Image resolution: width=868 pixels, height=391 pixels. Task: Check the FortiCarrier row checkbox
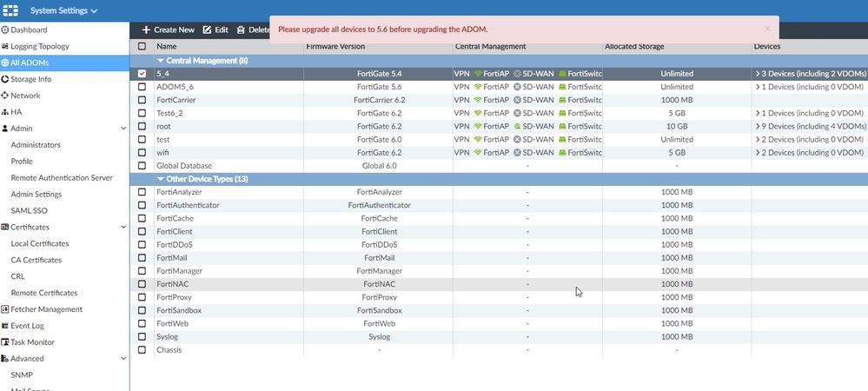(x=142, y=100)
